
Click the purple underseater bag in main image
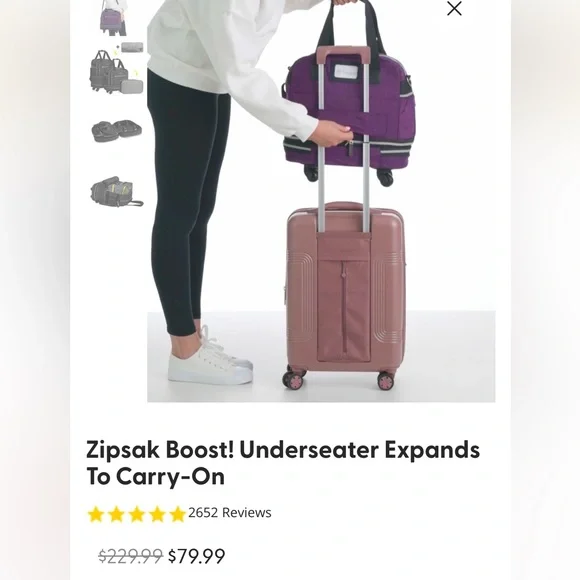350,111
